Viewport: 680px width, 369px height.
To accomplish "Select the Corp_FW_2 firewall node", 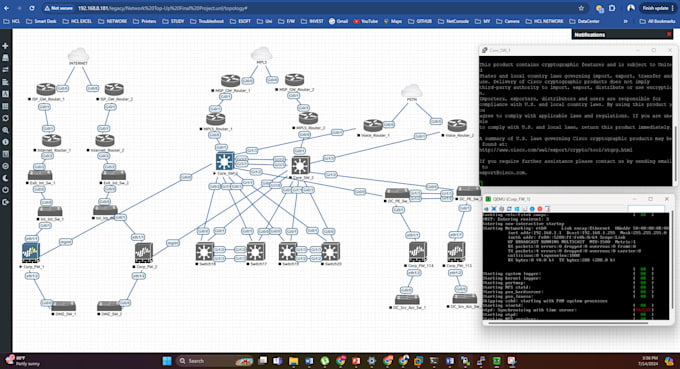I will pos(144,253).
